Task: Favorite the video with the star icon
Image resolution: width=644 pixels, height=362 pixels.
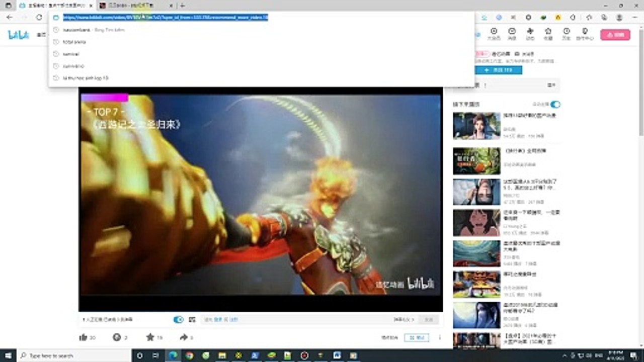Action: pos(150,337)
